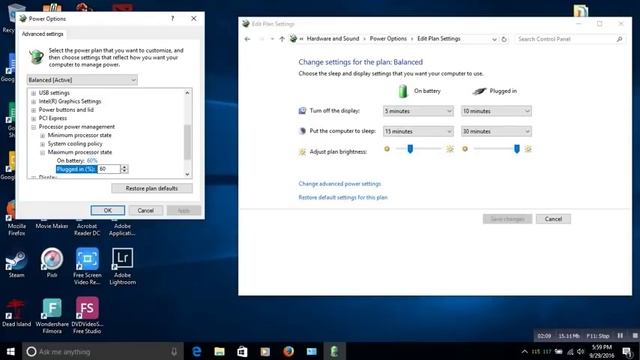Image resolution: width=640 pixels, height=360 pixels.
Task: Open the Windows Start menu
Action: click(11, 351)
